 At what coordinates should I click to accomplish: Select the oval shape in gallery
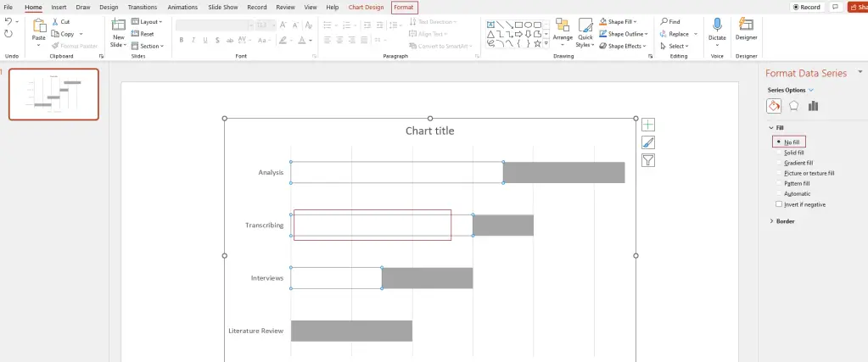[528, 25]
